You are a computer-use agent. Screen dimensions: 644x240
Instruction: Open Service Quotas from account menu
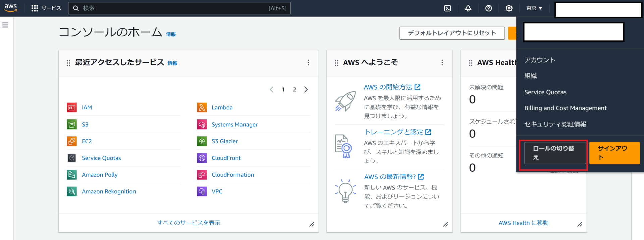545,92
